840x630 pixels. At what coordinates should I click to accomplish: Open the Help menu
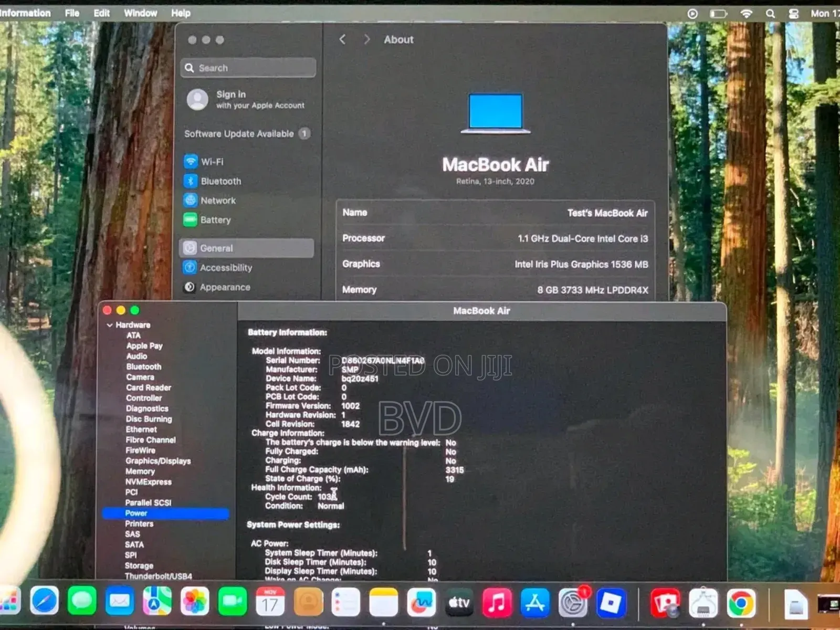(x=181, y=13)
